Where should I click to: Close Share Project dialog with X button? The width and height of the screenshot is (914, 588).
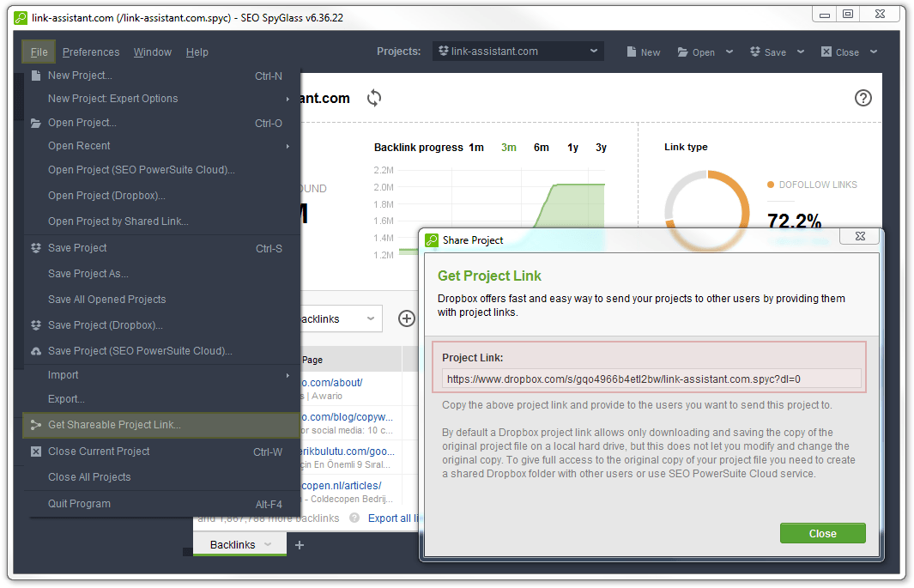pyautogui.click(x=860, y=236)
